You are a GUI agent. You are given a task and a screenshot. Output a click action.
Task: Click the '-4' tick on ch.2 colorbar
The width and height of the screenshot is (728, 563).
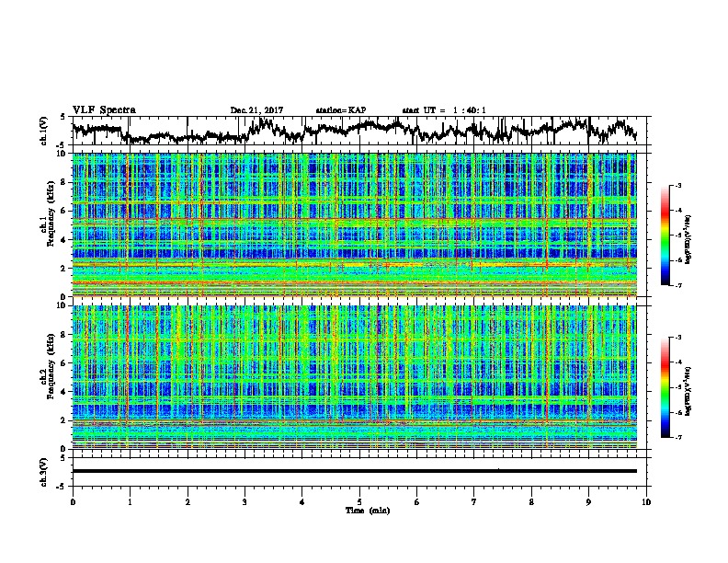[677, 362]
